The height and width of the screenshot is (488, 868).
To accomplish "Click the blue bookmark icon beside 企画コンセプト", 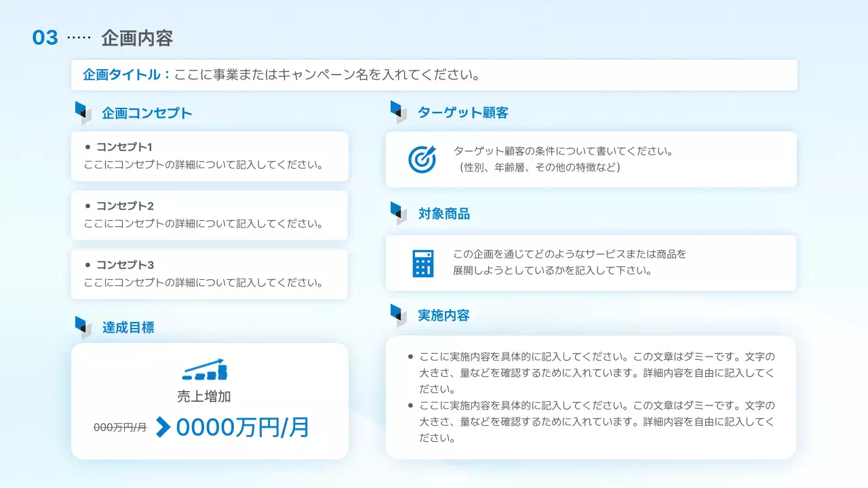I will point(83,112).
